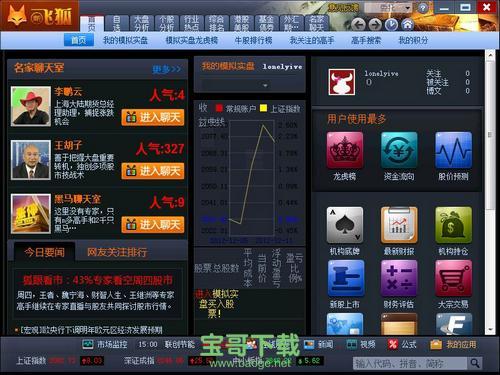Viewport: 500px width, 375px height.
Task: Click the vertical scrollbar down arrow
Action: [490, 330]
